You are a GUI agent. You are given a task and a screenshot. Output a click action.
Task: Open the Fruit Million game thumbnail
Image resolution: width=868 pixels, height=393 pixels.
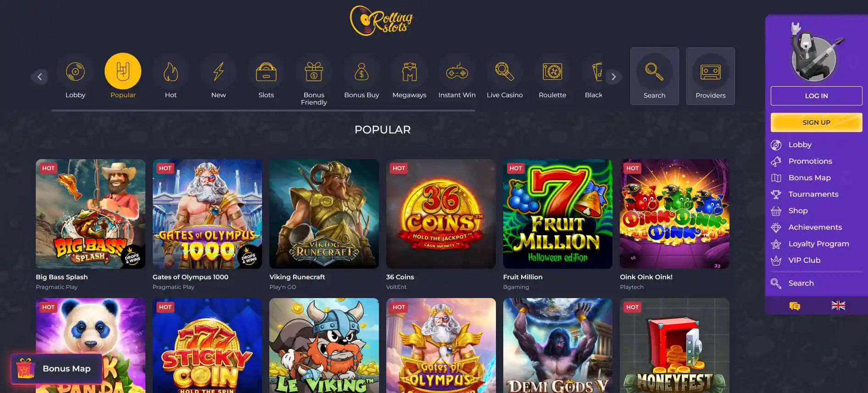557,214
